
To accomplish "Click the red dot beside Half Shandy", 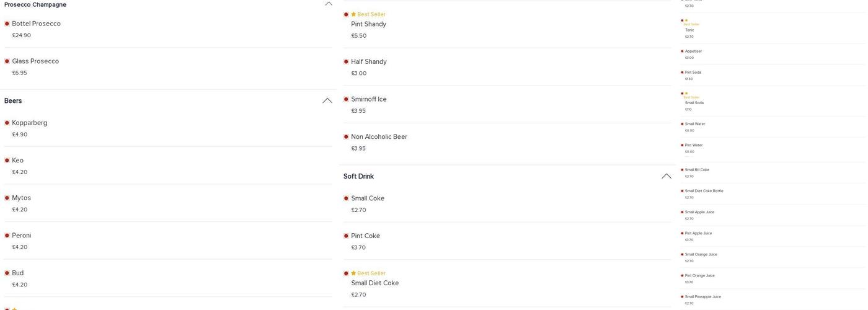I will (x=346, y=62).
